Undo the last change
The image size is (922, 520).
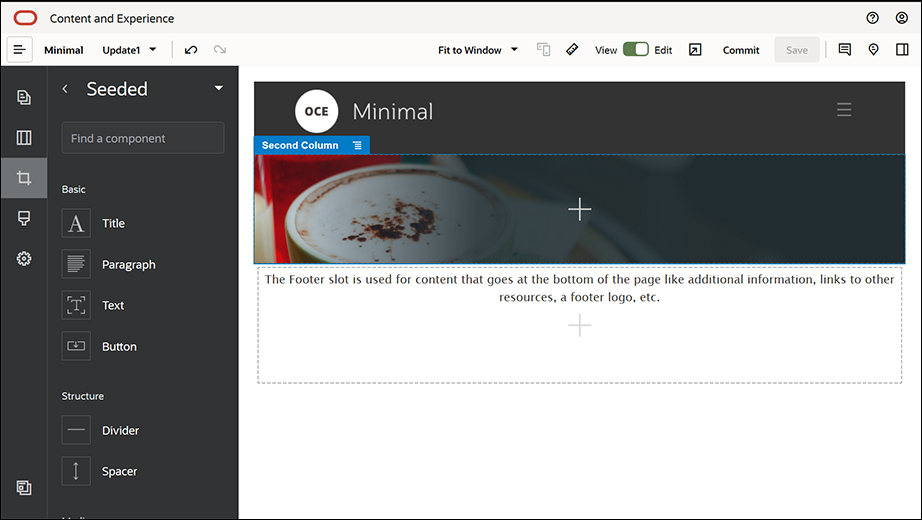(191, 50)
